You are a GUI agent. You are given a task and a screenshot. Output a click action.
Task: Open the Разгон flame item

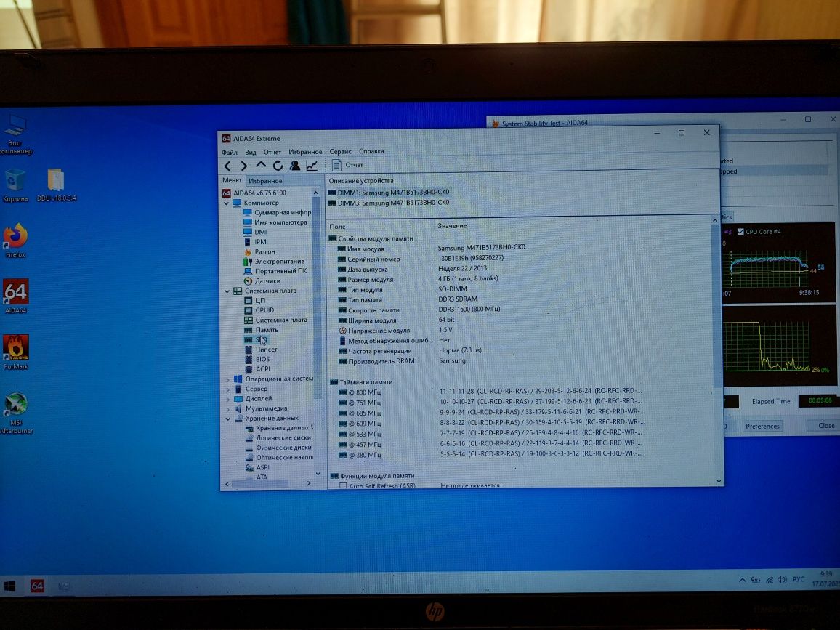(x=260, y=251)
